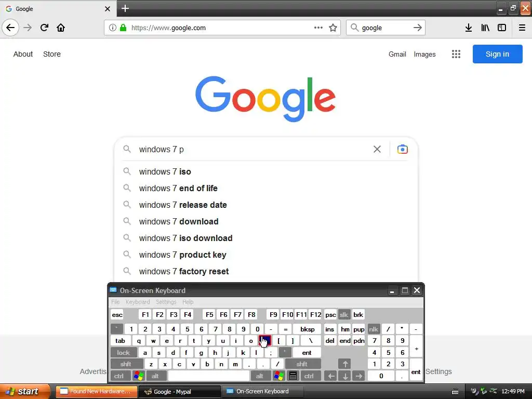Switch to Found New Hardware taskbar item
The height and width of the screenshot is (399, 532).
pyautogui.click(x=96, y=392)
